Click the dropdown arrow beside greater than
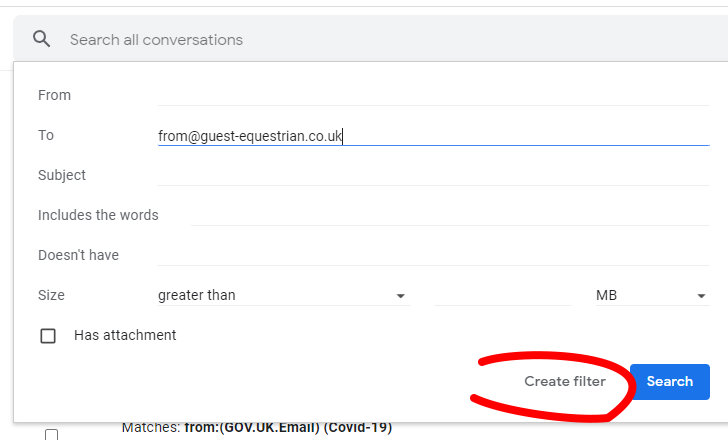The width and height of the screenshot is (728, 440). coord(400,296)
